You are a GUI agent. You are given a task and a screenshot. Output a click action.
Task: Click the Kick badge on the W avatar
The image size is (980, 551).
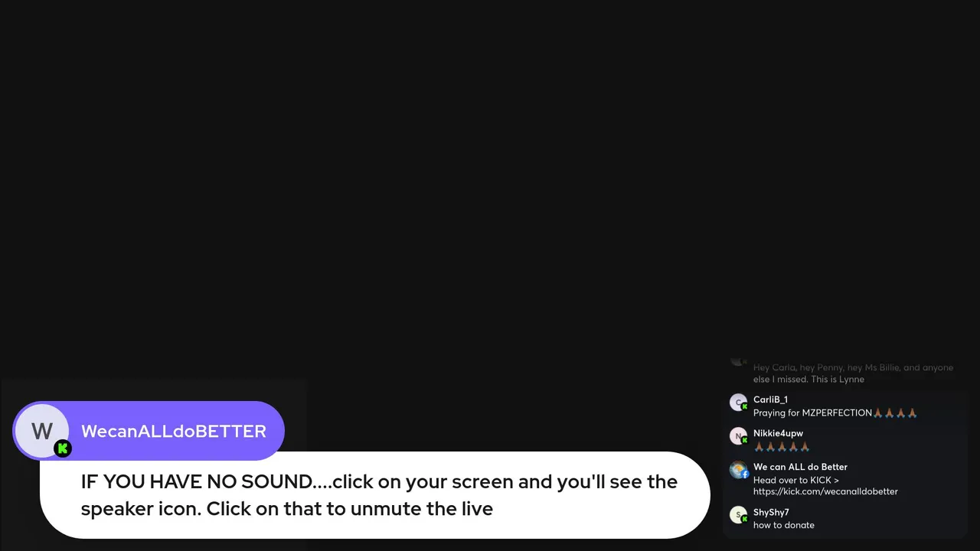coord(63,448)
